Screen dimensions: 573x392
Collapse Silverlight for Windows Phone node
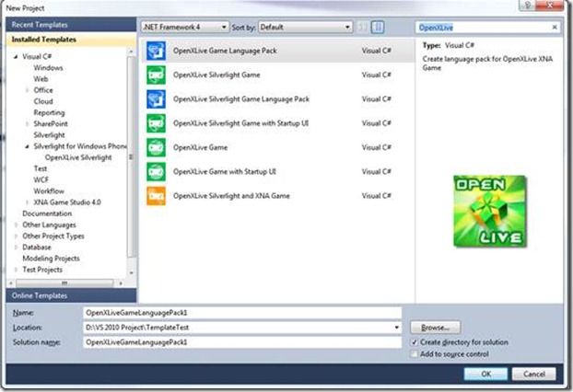(27, 146)
